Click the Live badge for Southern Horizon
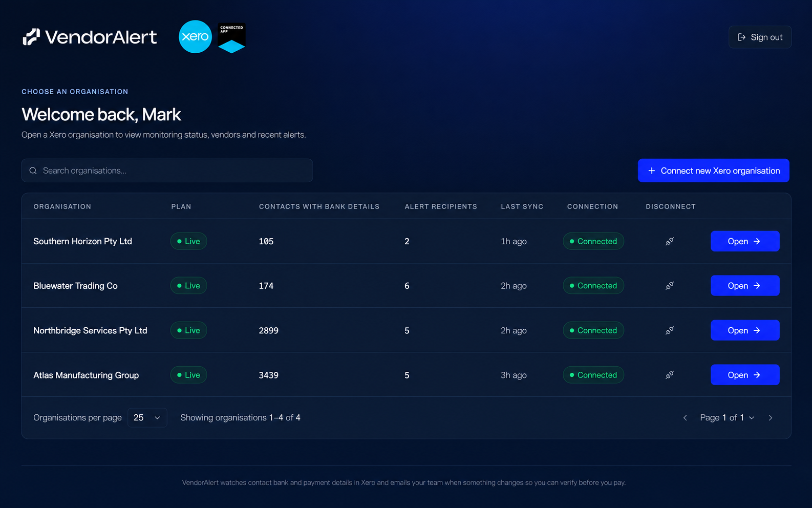Image resolution: width=812 pixels, height=508 pixels. click(188, 241)
